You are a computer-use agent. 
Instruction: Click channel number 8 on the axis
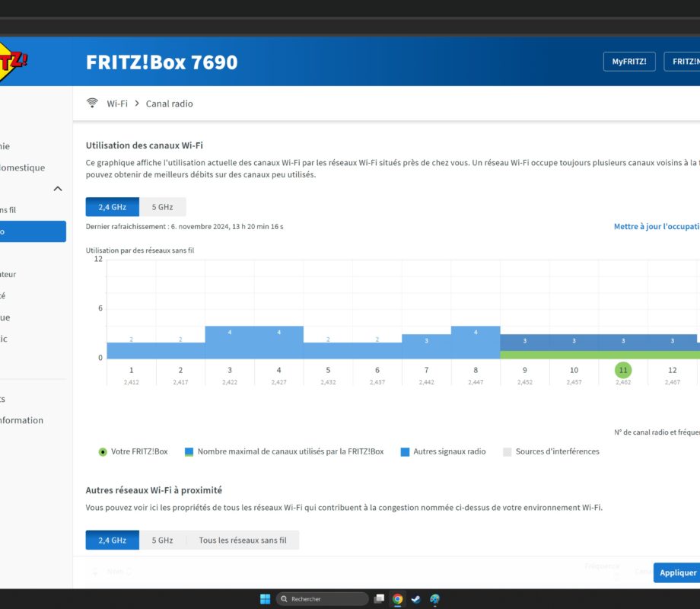coord(476,370)
